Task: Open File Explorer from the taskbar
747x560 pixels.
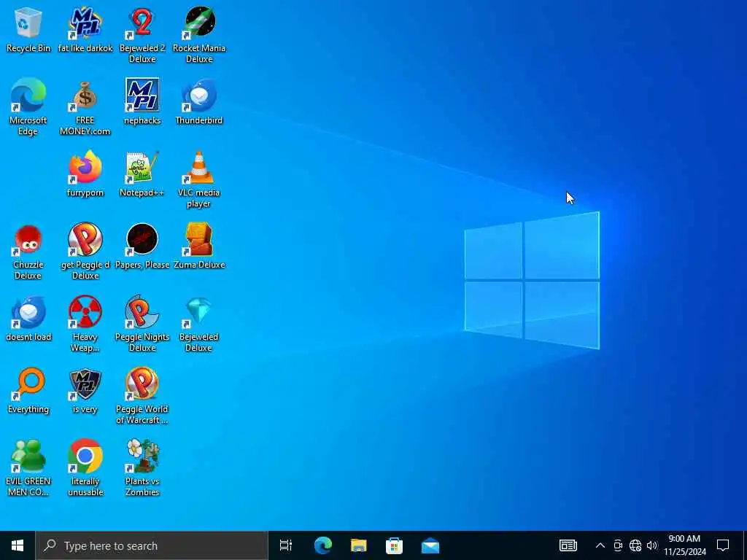Action: [359, 545]
